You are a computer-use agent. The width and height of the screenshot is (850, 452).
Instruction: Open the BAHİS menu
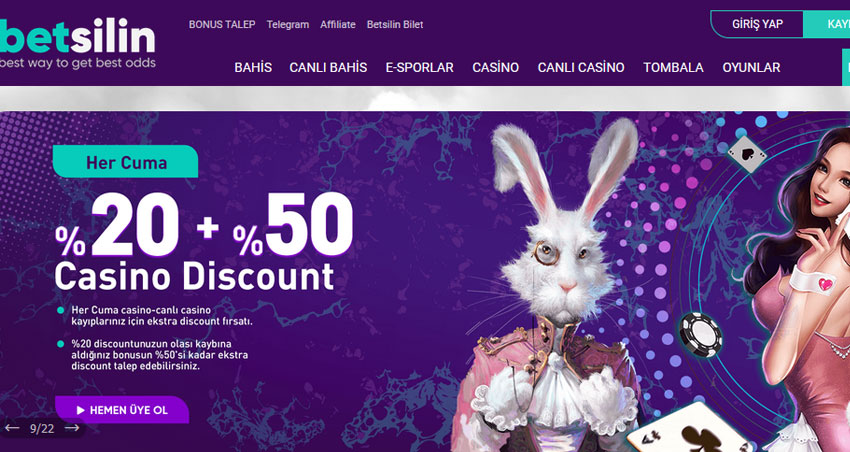click(253, 67)
